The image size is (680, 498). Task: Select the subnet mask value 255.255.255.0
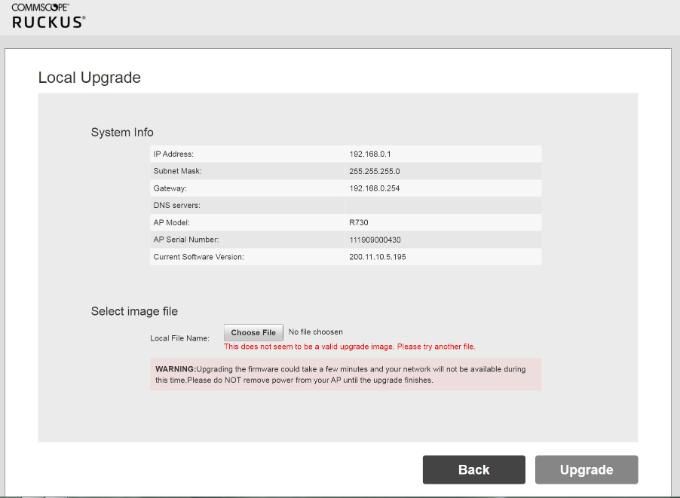tap(374, 171)
